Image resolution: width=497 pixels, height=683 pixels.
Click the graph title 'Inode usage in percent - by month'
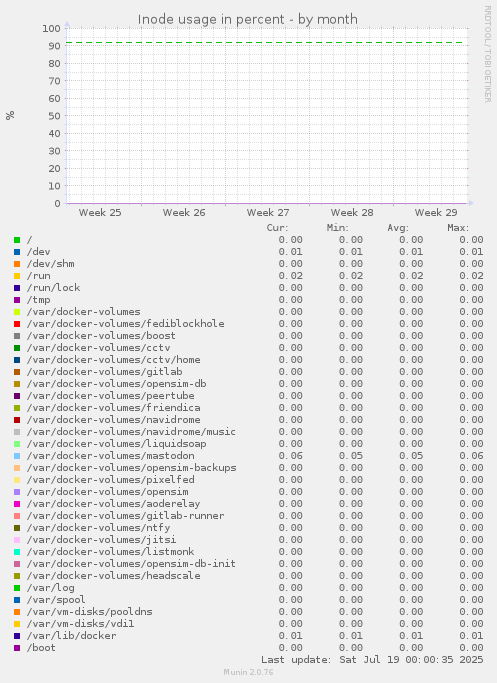click(x=247, y=20)
